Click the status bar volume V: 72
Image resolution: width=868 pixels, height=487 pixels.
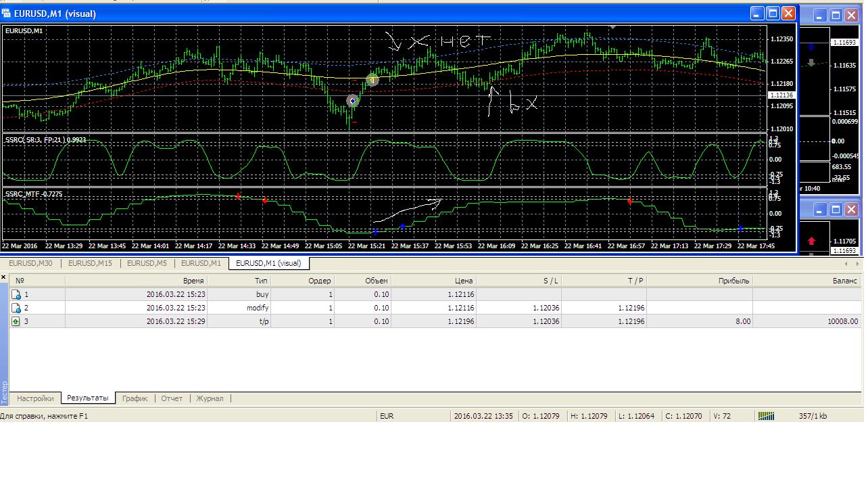(722, 416)
